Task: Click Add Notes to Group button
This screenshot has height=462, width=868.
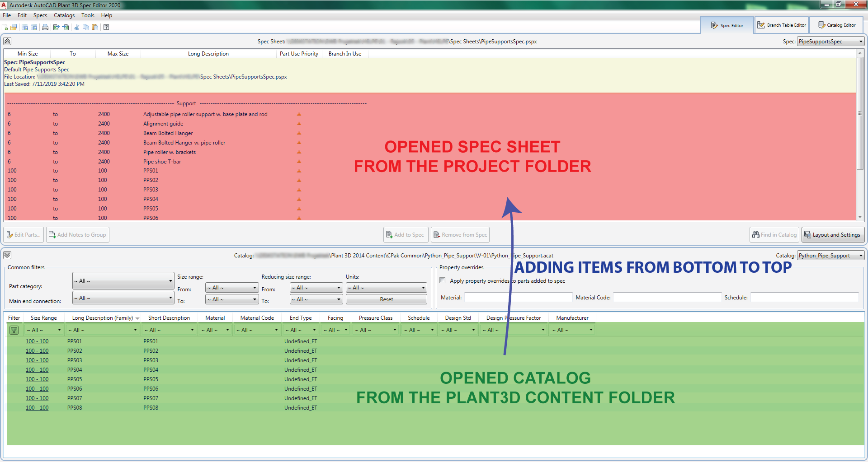Action: (78, 235)
